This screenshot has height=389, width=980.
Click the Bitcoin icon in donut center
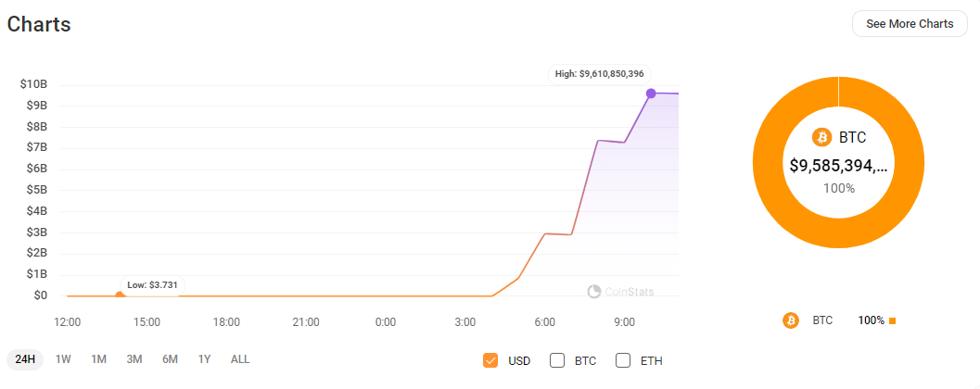point(821,137)
